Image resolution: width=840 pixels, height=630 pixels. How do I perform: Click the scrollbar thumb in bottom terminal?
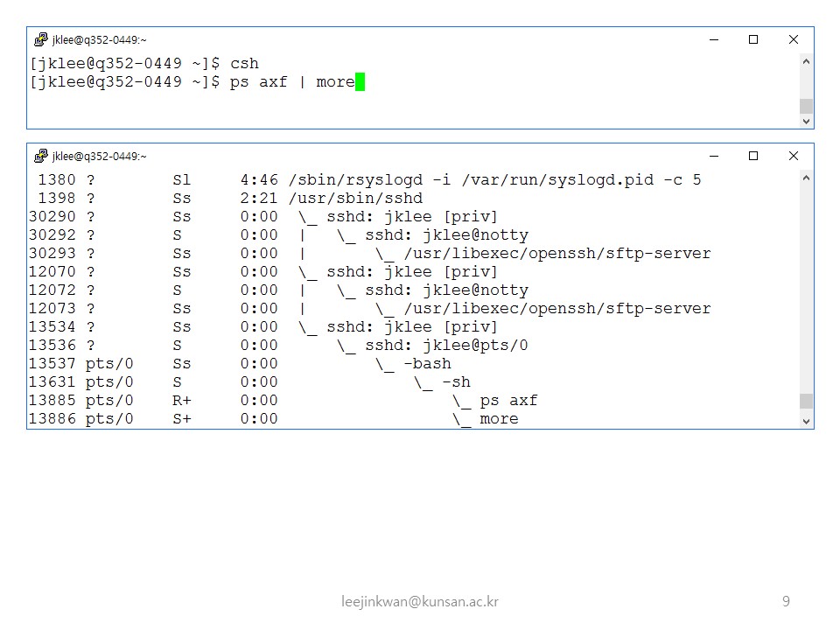806,401
